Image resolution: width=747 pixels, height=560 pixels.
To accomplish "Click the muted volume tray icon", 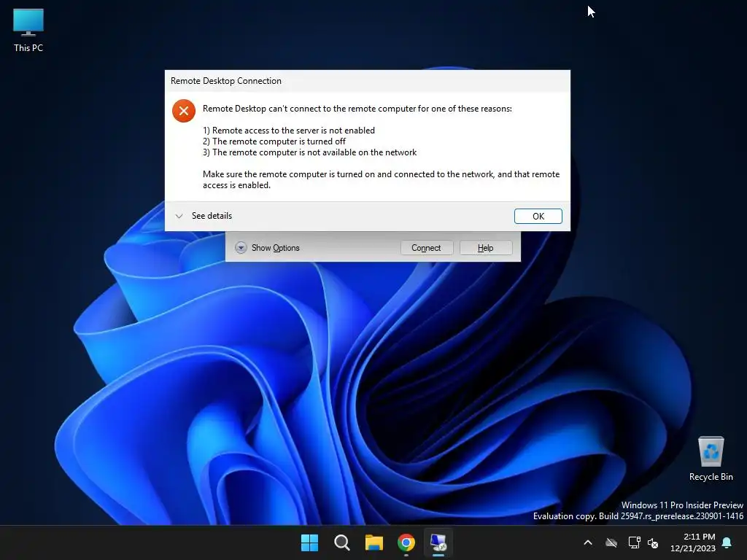I will point(653,542).
